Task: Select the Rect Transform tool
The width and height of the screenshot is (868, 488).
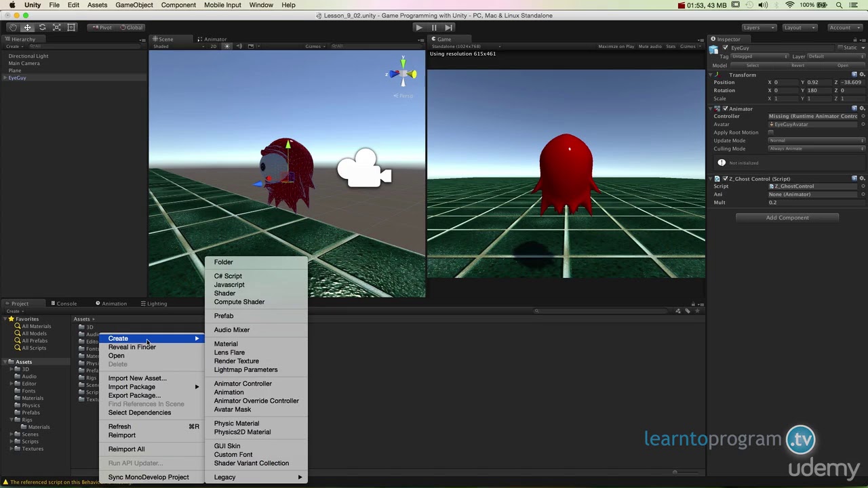Action: pyautogui.click(x=72, y=27)
